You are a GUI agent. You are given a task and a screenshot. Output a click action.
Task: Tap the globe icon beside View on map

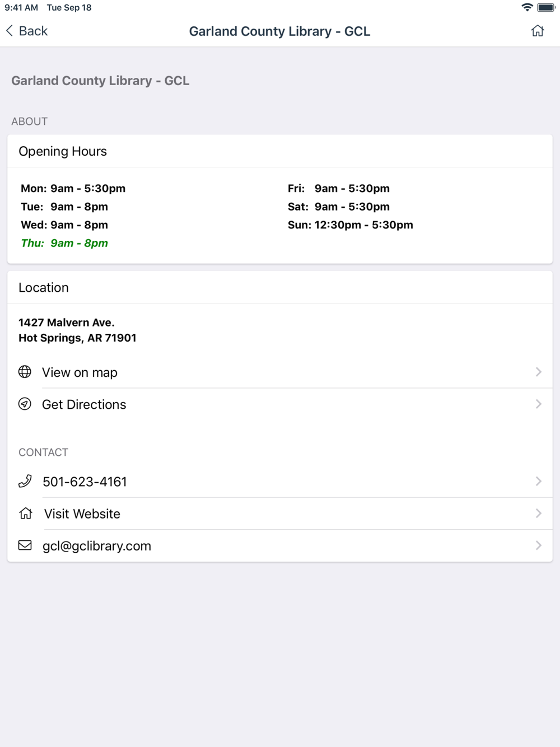(25, 372)
